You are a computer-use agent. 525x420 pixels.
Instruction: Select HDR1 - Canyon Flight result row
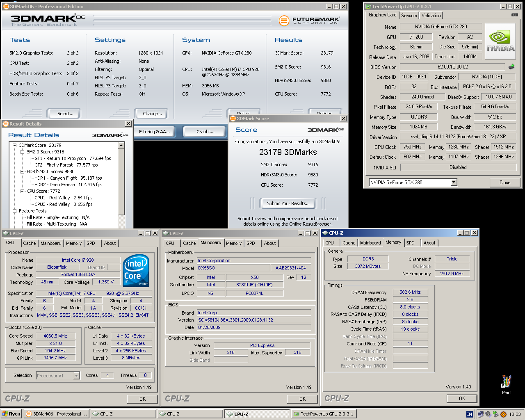pos(68,178)
